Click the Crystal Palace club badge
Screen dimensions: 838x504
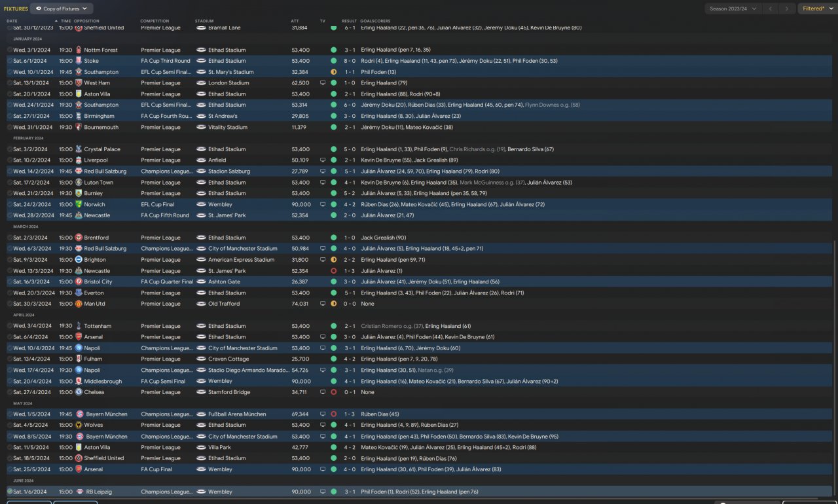pyautogui.click(x=79, y=149)
